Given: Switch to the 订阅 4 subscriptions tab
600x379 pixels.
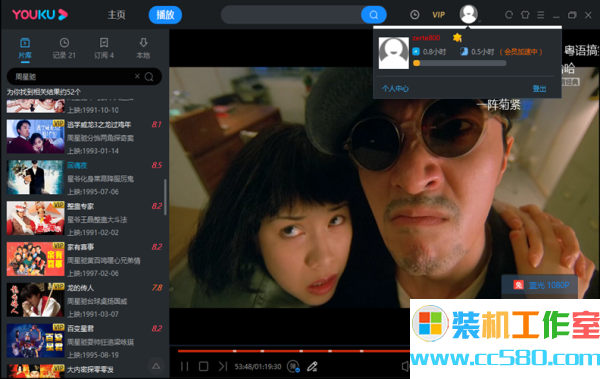Looking at the screenshot, I should click(104, 48).
